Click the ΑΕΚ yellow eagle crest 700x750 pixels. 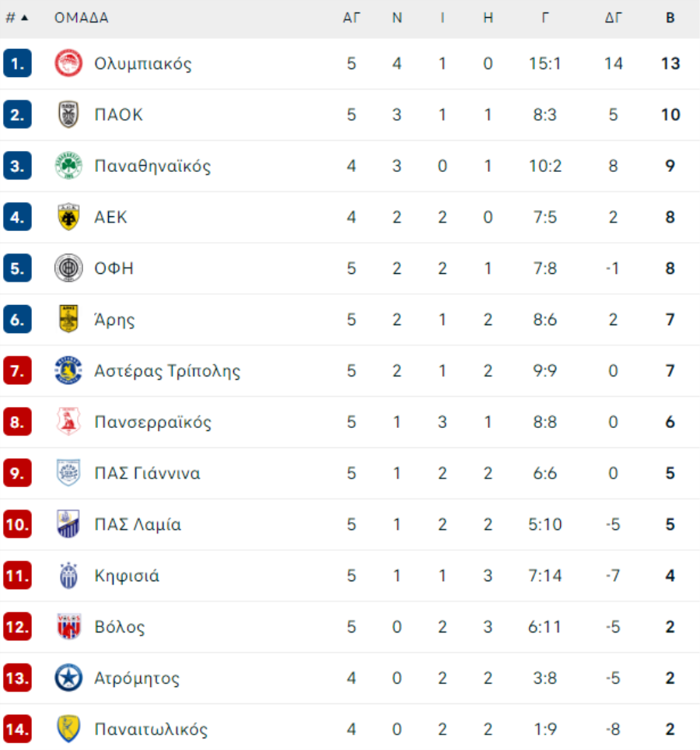click(x=68, y=217)
